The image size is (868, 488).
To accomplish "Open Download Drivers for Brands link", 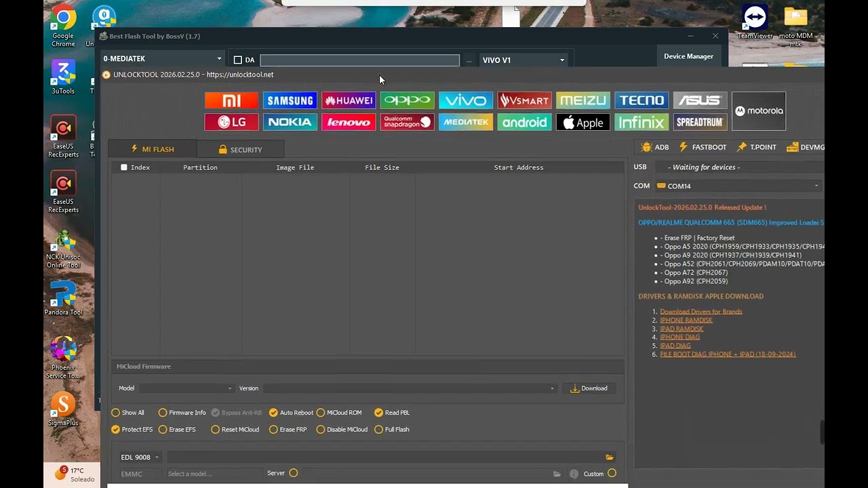I will click(x=701, y=312).
